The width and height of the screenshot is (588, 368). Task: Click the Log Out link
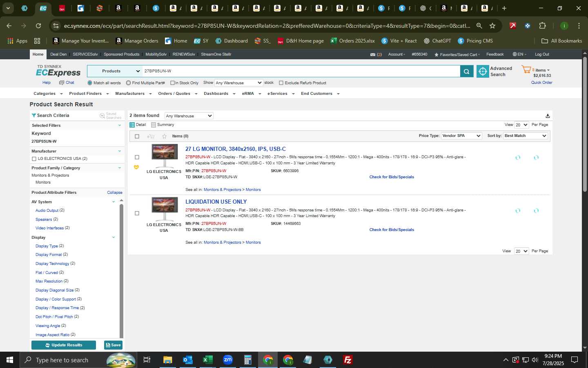pos(542,54)
